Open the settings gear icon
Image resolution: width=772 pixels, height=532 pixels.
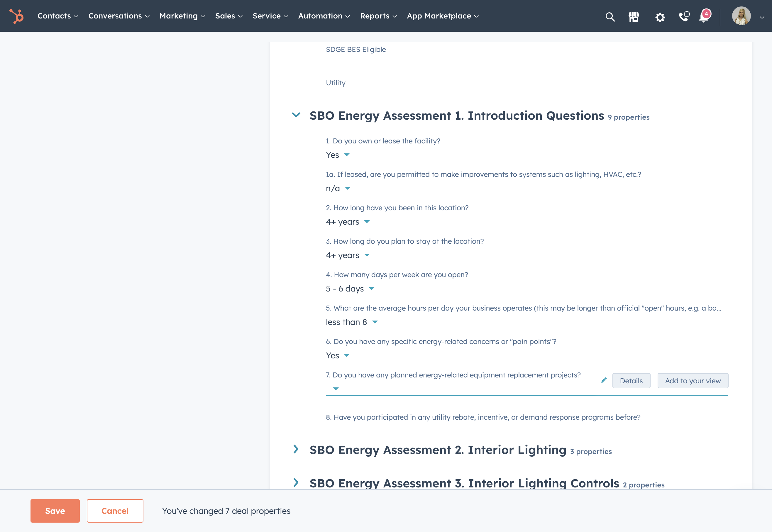click(660, 17)
